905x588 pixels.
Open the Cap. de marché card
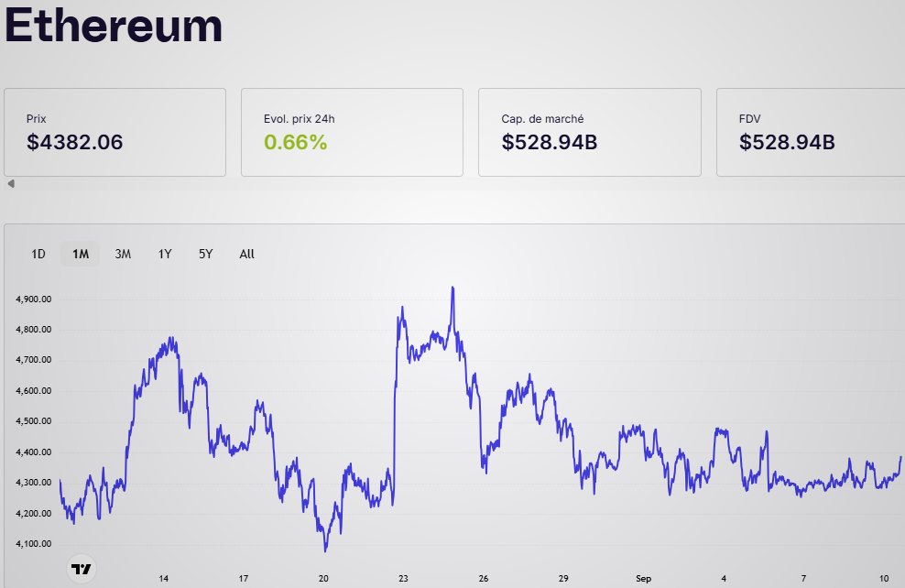[x=589, y=132]
